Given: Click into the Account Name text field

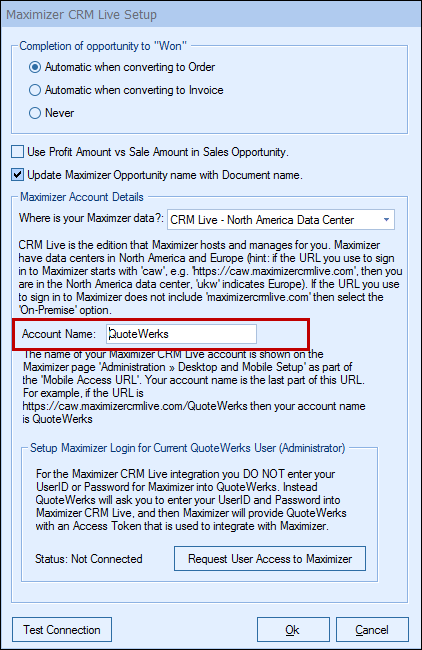Looking at the screenshot, I should (x=182, y=334).
